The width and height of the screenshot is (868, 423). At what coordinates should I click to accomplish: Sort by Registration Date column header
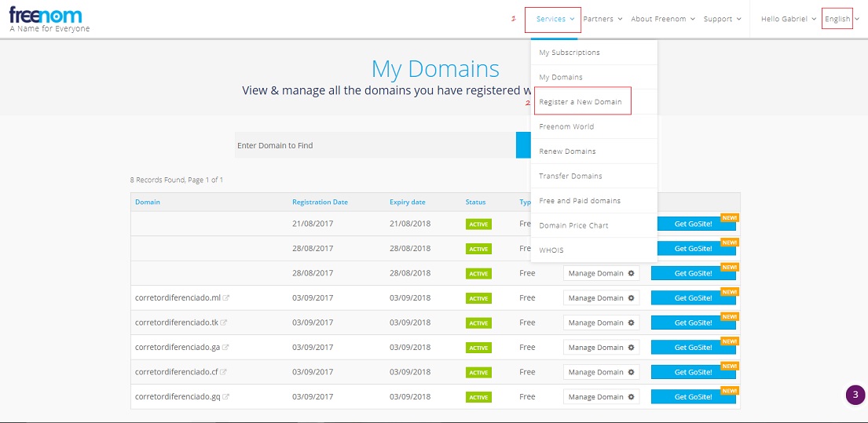320,202
